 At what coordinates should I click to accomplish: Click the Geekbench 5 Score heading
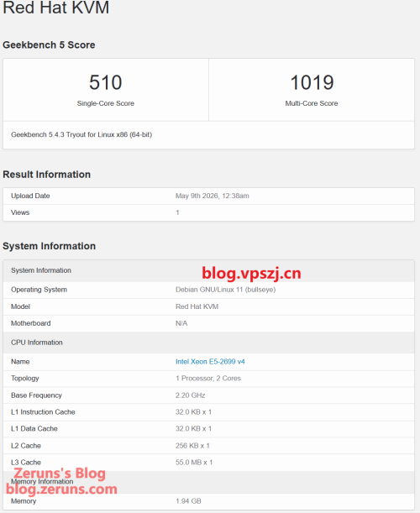pos(49,44)
